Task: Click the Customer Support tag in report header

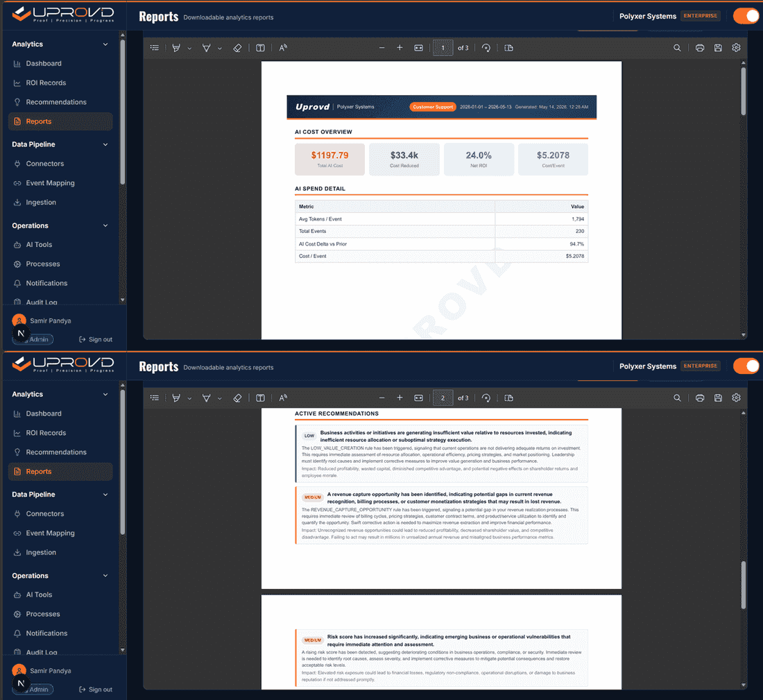Action: pyautogui.click(x=433, y=107)
